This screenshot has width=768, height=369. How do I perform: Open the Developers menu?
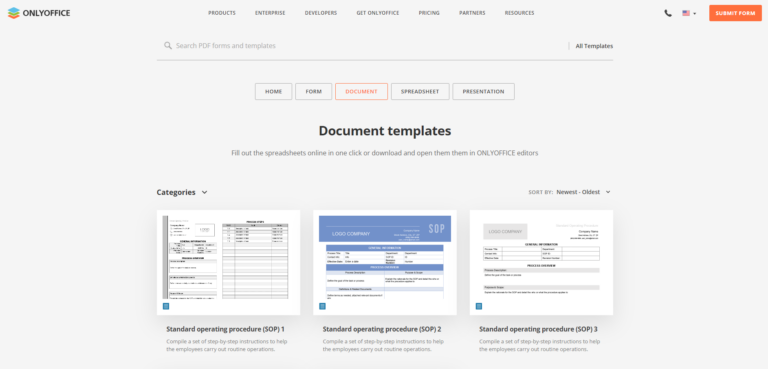pyautogui.click(x=321, y=13)
